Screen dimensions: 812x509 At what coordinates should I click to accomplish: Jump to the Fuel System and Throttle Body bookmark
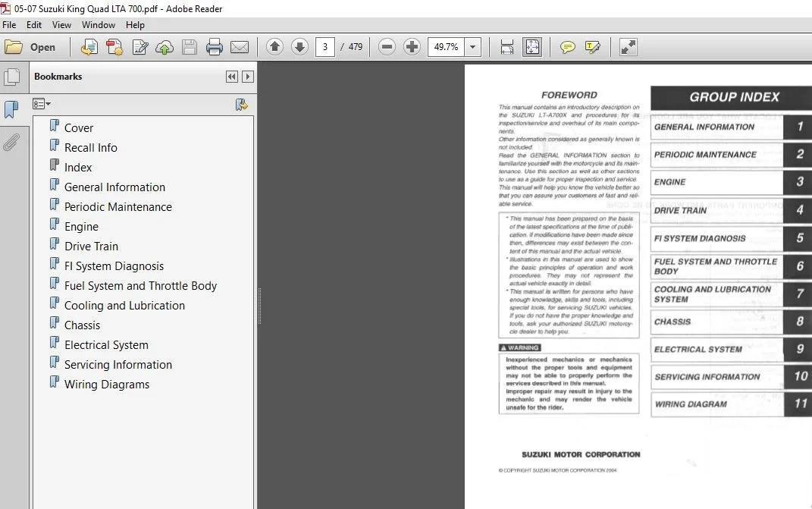(x=140, y=285)
